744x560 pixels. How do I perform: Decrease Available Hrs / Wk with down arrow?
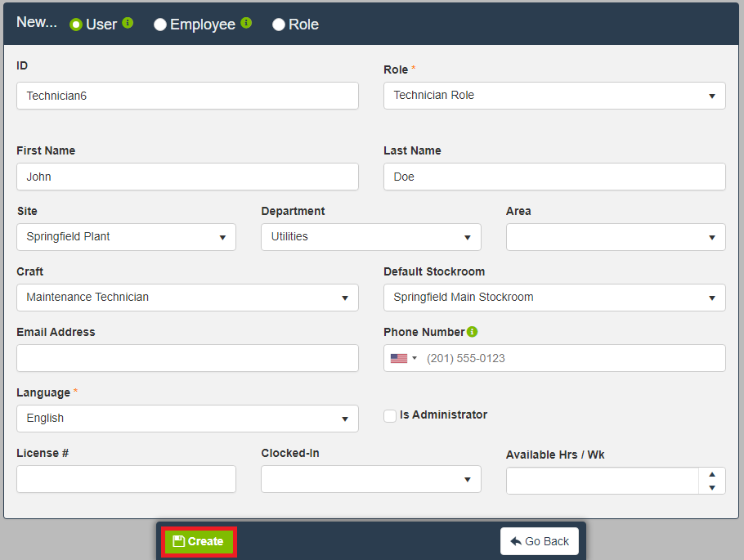(711, 488)
